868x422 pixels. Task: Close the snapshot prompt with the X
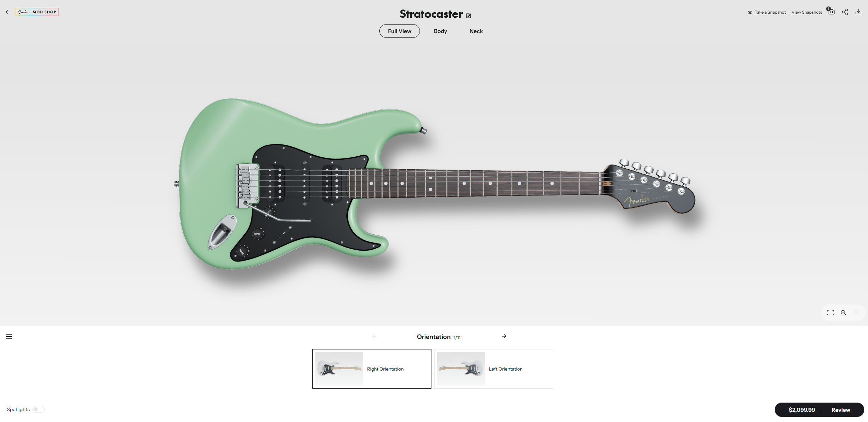coord(750,13)
